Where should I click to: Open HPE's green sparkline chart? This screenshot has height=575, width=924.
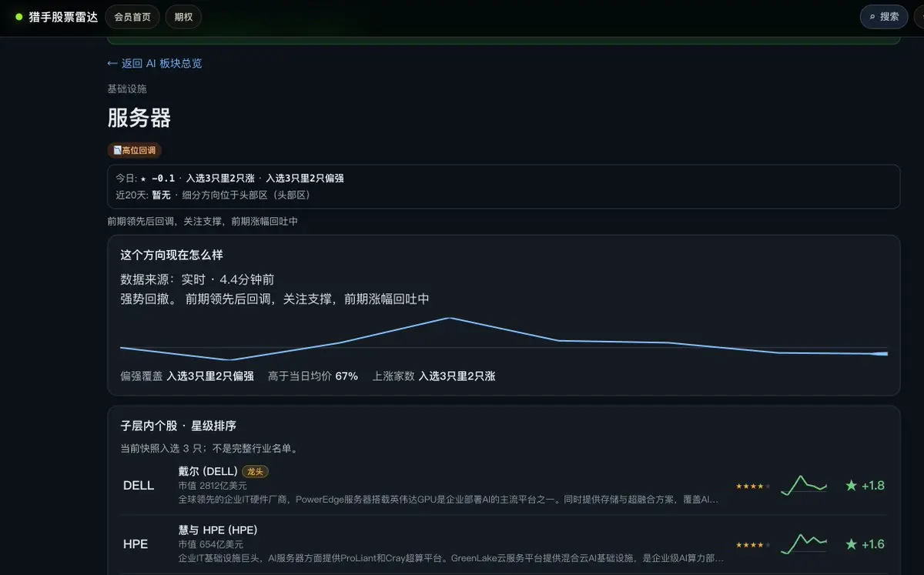tap(804, 544)
